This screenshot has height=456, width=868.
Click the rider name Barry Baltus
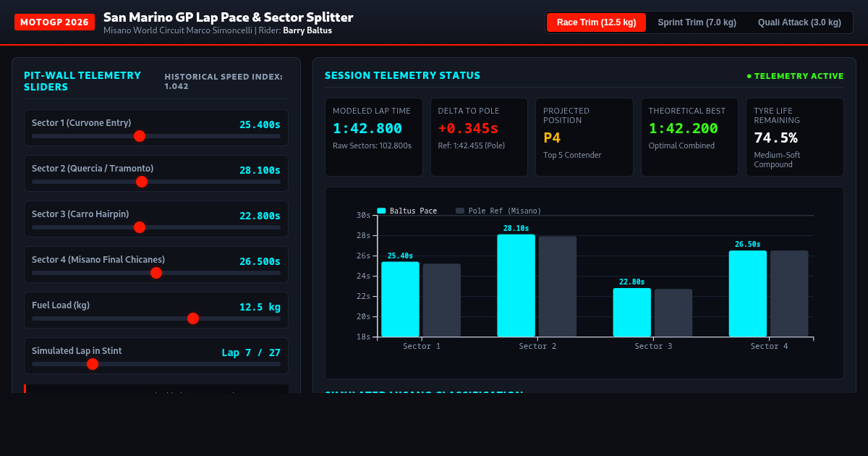[x=307, y=30]
